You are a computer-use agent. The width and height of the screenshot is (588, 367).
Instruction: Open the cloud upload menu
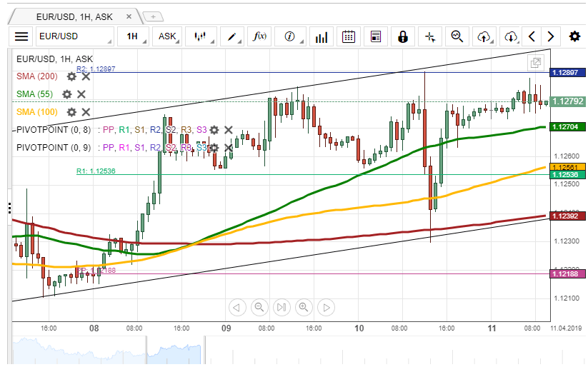tap(484, 36)
